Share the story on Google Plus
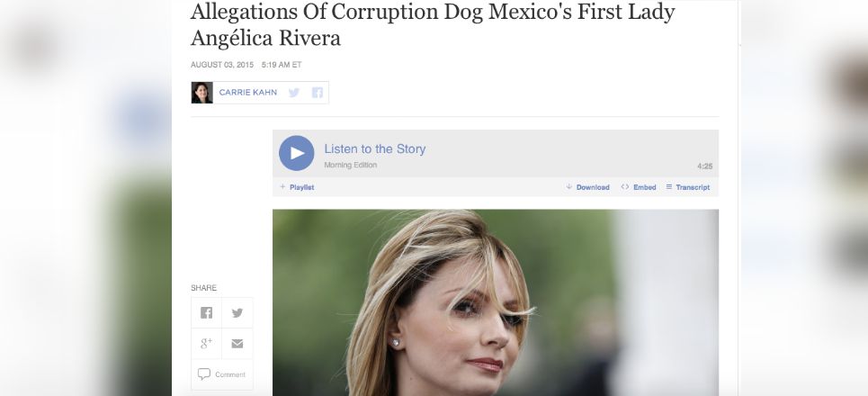This screenshot has height=396, width=868. 207,344
